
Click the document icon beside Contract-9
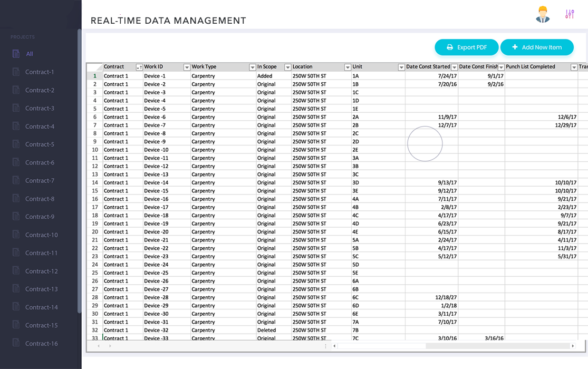pyautogui.click(x=16, y=217)
